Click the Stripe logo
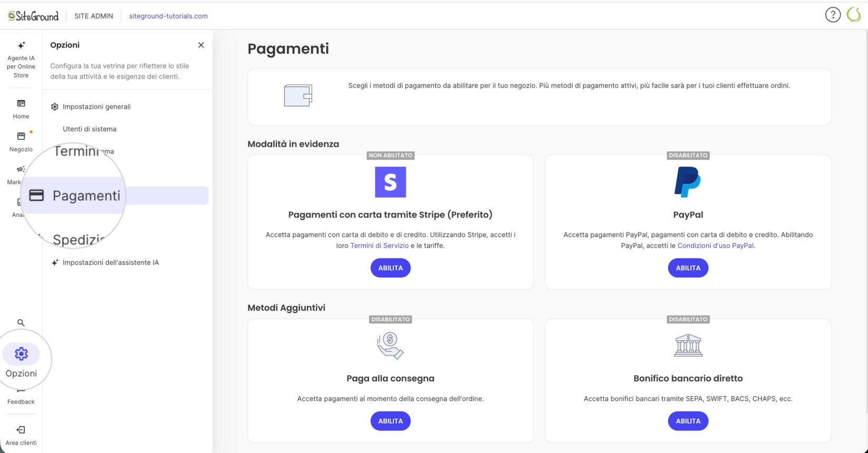This screenshot has height=453, width=868. [390, 182]
